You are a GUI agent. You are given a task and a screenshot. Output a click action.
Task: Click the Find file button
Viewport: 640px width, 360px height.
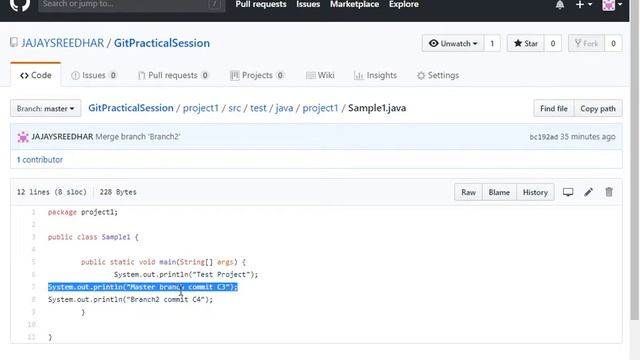point(553,108)
